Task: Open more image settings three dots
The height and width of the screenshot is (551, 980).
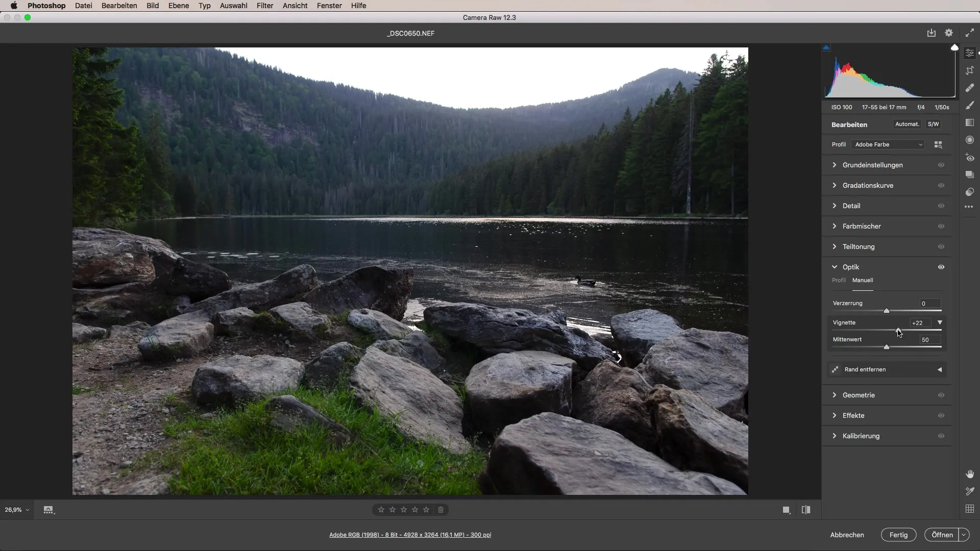Action: tap(969, 207)
